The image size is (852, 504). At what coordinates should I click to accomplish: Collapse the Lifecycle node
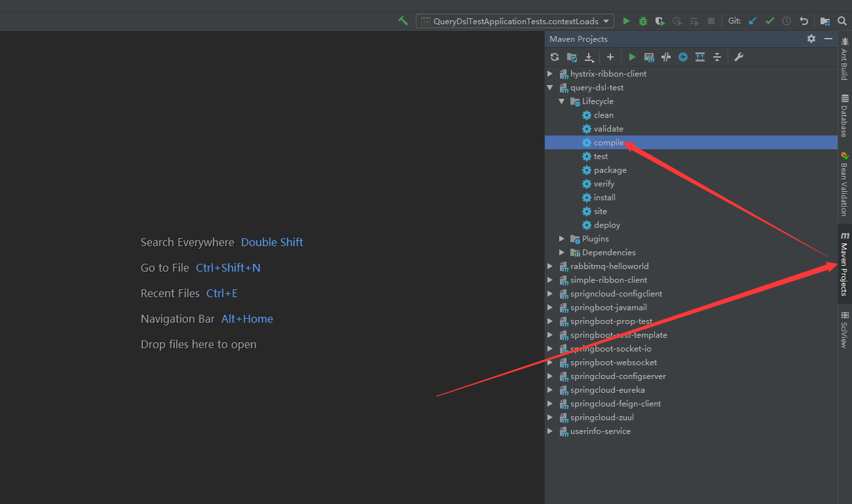(562, 101)
